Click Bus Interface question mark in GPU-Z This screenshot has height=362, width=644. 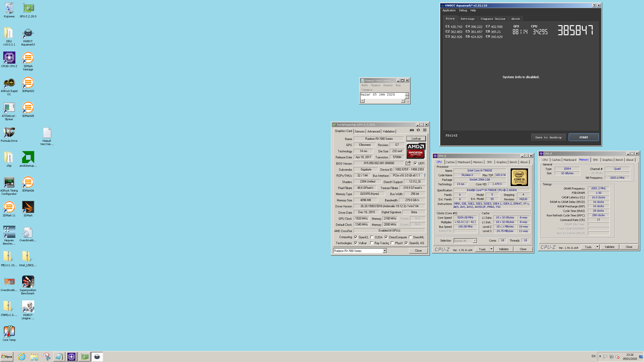425,175
